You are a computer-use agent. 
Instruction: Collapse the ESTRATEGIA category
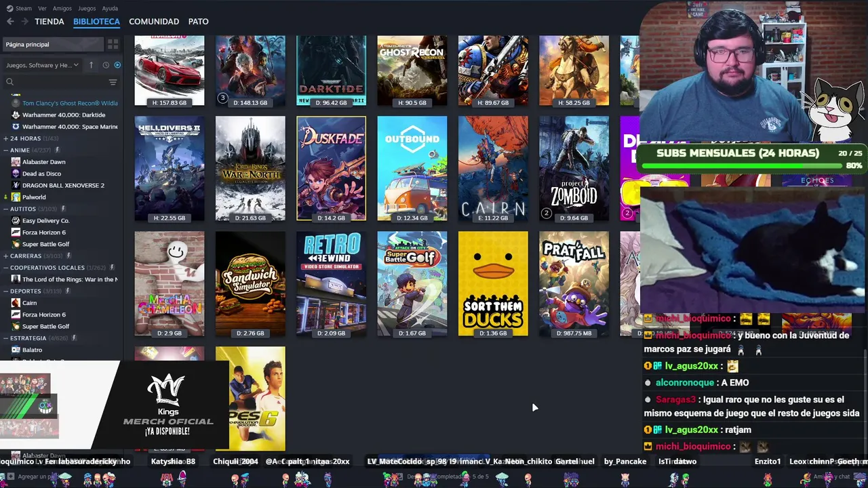pos(5,338)
